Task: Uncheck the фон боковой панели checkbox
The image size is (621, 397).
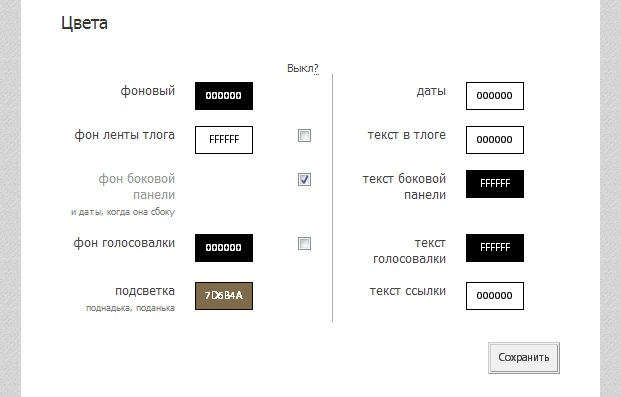Action: 304,179
